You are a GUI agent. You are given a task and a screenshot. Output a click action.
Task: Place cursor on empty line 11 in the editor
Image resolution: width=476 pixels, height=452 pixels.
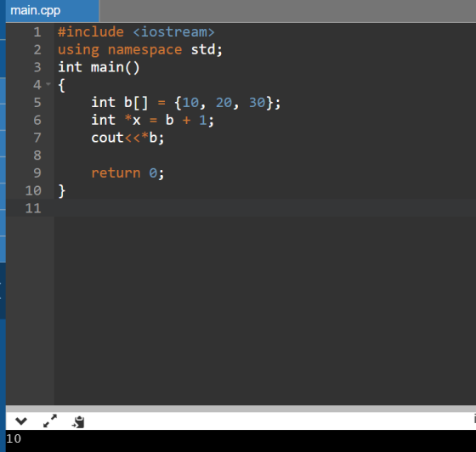click(x=264, y=208)
